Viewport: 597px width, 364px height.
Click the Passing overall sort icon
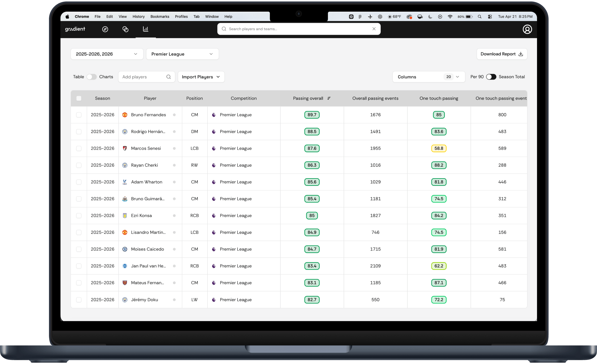click(x=329, y=98)
